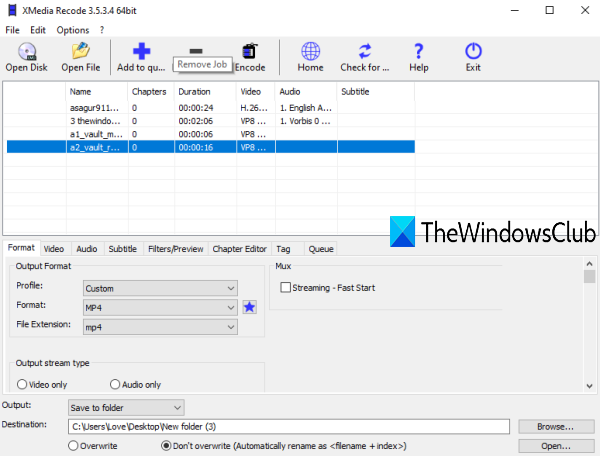Click the blue star favorite icon
Screen dimensions: 600x456
pos(249,307)
